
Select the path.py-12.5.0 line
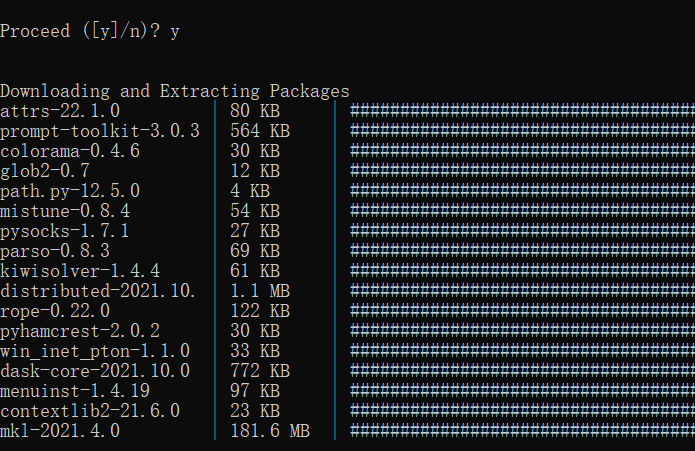tap(70, 191)
